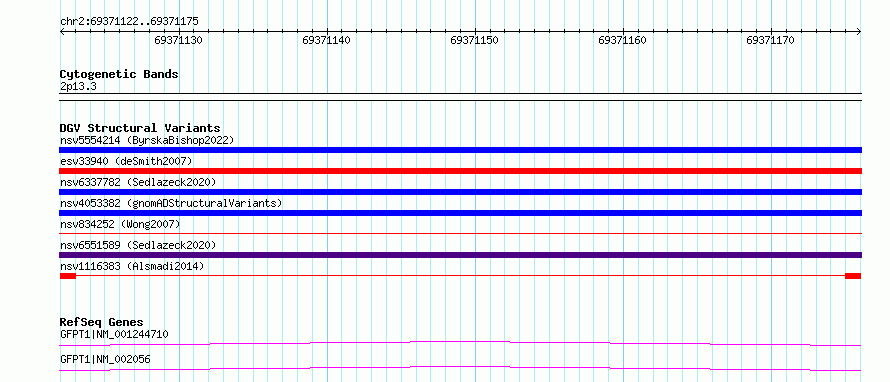Select the magenta intron line of NM_002056
890x382 pixels.
click(x=460, y=368)
